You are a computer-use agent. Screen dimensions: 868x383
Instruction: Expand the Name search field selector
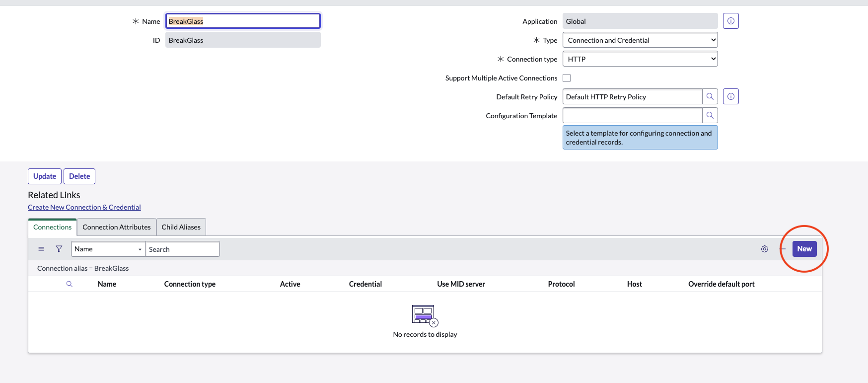(x=108, y=249)
